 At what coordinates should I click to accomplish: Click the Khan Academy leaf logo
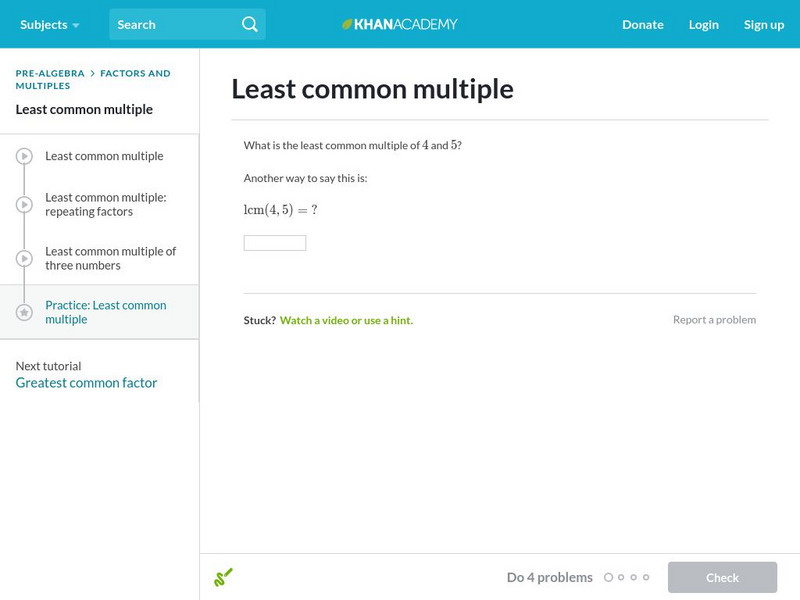point(348,24)
